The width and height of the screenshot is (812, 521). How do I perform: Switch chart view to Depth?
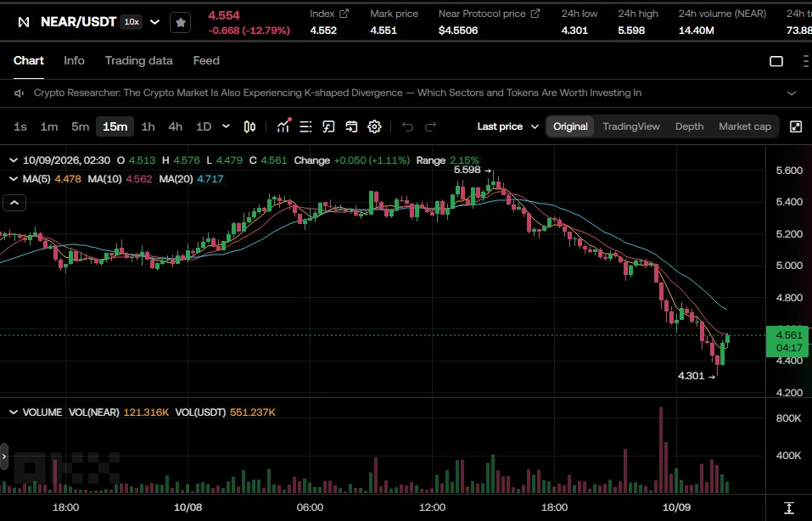[x=689, y=126]
